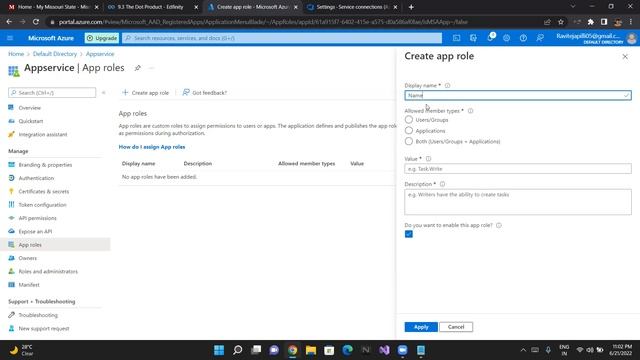Image resolution: width=640 pixels, height=360 pixels.
Task: Switch to Settings Service connections browser tab
Action: coord(352,7)
